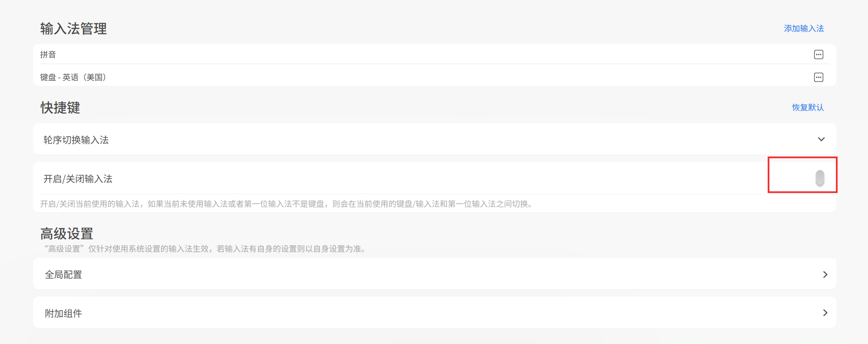This screenshot has width=868, height=344.
Task: Select the 拼音 input method entry
Action: [x=48, y=55]
